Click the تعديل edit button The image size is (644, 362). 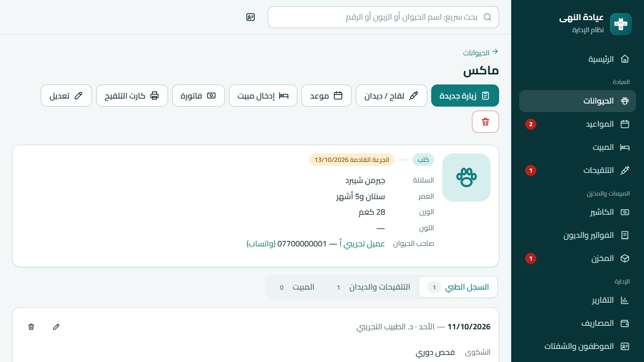(x=66, y=96)
